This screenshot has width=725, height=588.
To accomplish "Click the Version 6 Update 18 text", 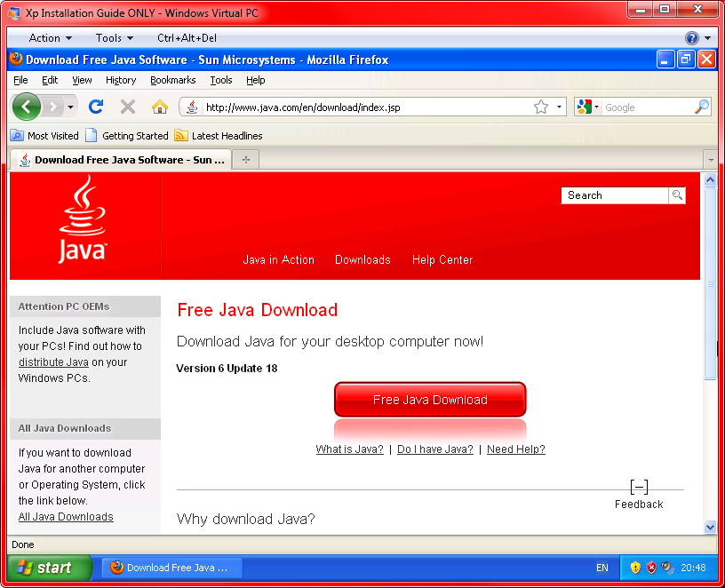I will click(x=227, y=368).
